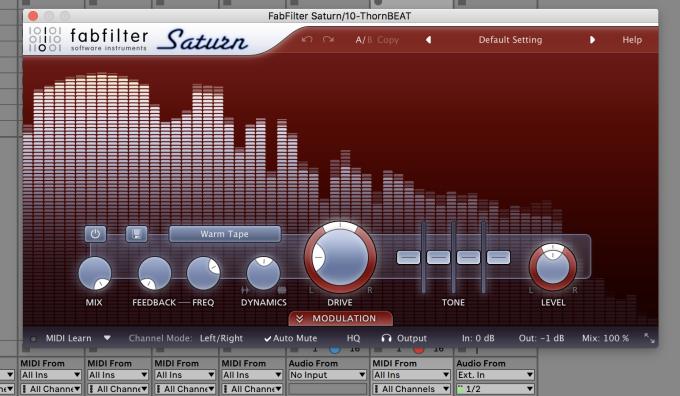This screenshot has width=680, height=396.
Task: Click the large DRIVE knob
Action: pos(340,258)
